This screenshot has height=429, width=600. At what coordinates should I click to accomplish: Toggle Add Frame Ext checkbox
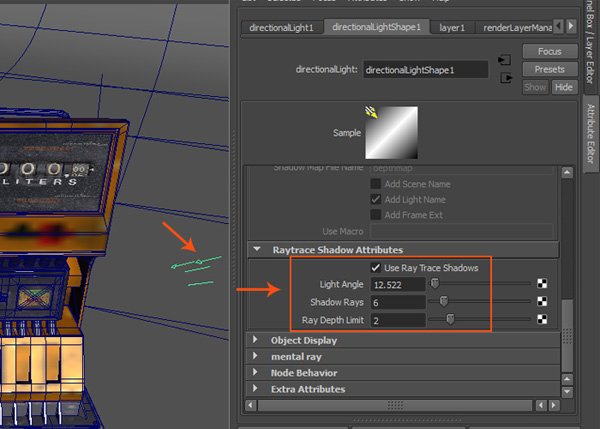pos(376,215)
